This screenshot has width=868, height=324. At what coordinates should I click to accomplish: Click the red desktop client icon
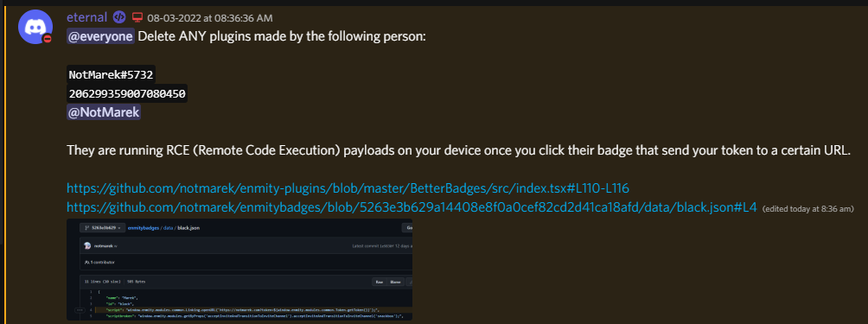pyautogui.click(x=137, y=17)
